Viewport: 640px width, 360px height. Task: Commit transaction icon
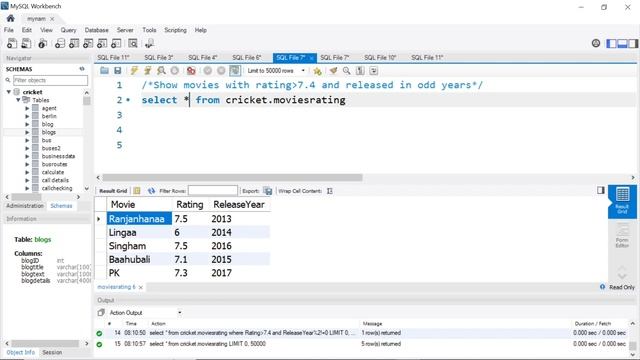pos(208,71)
